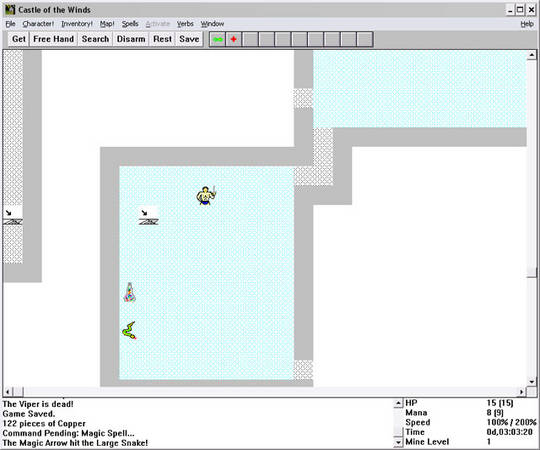Click the Mana value 8 (9)
Viewport: 540px width, 450px height.
495,412
